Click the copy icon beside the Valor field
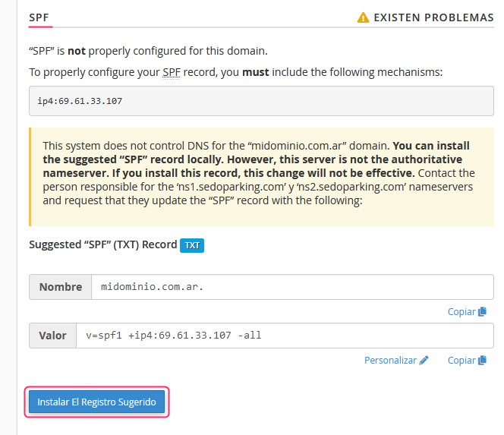Image resolution: width=504 pixels, height=435 pixels. coord(482,360)
